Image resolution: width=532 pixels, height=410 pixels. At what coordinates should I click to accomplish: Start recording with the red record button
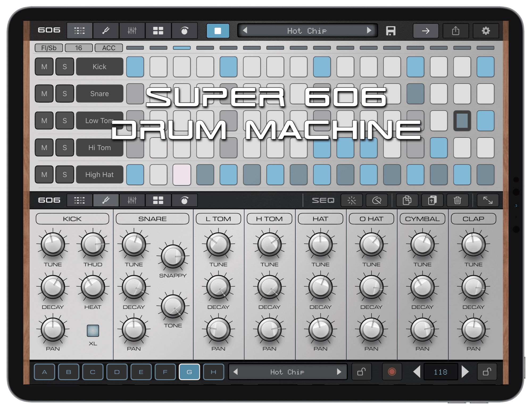[x=392, y=372]
